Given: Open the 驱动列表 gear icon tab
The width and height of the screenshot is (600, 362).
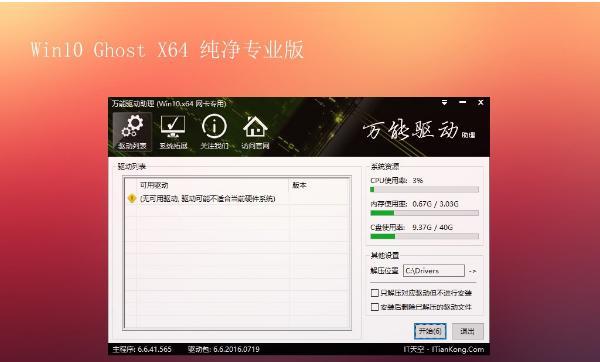Looking at the screenshot, I should [x=132, y=132].
